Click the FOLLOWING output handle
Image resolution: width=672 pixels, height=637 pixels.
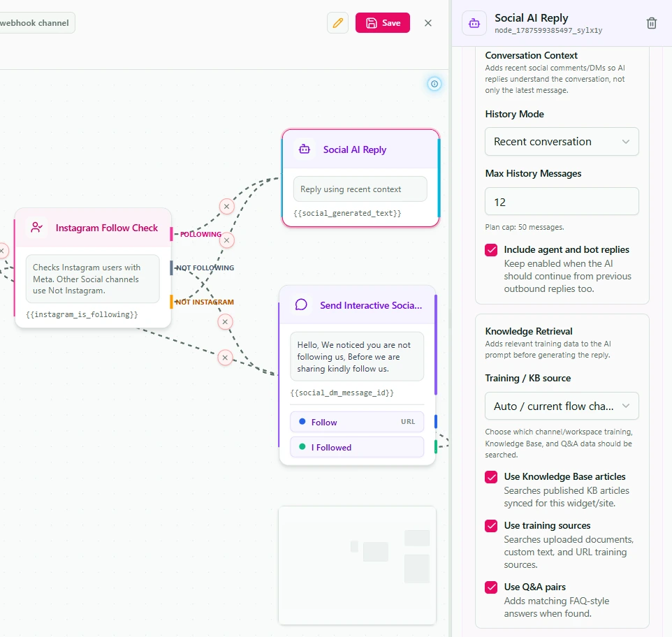pyautogui.click(x=171, y=234)
